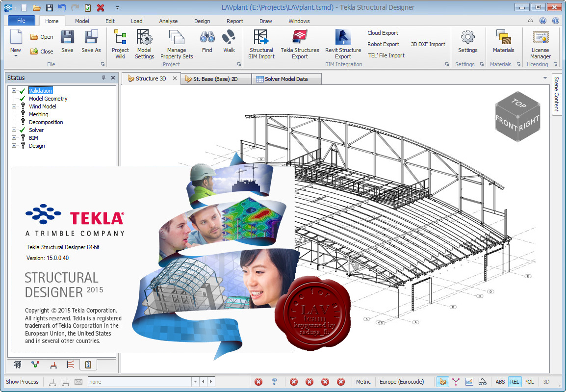566x392 pixels.
Task: Close the Structure 3D view tab
Action: [x=175, y=78]
